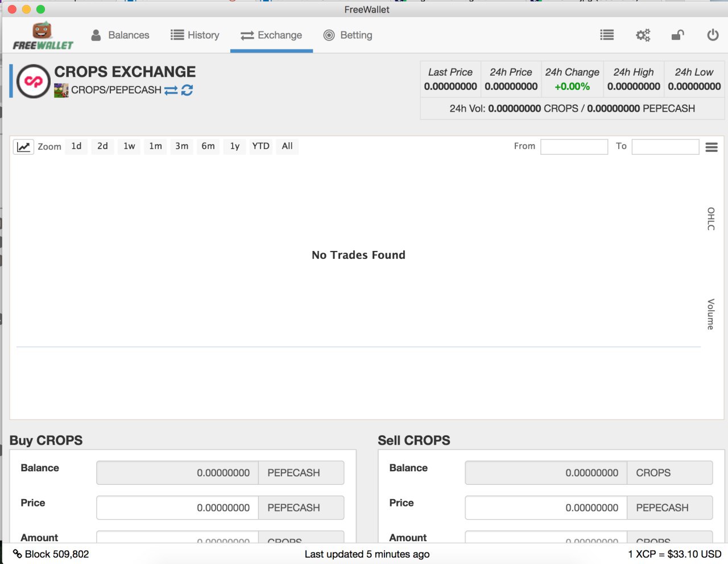Click the Buy CROPS heading

(x=46, y=441)
